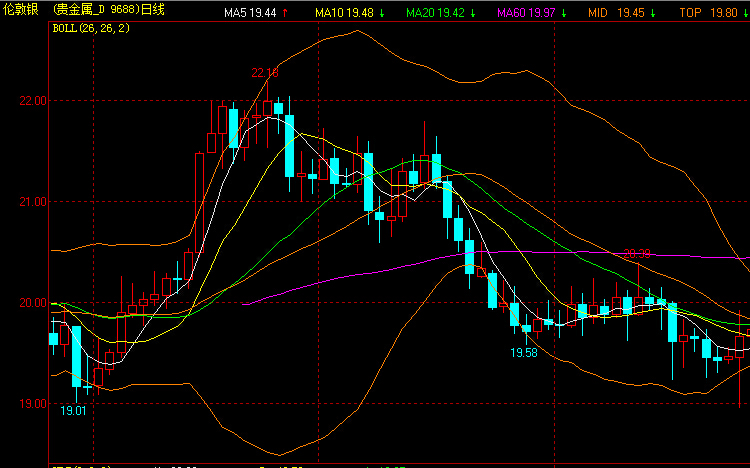Viewport: 750px width, 468px height.
Task: Click the 20.39 high price marker
Action: [x=637, y=254]
